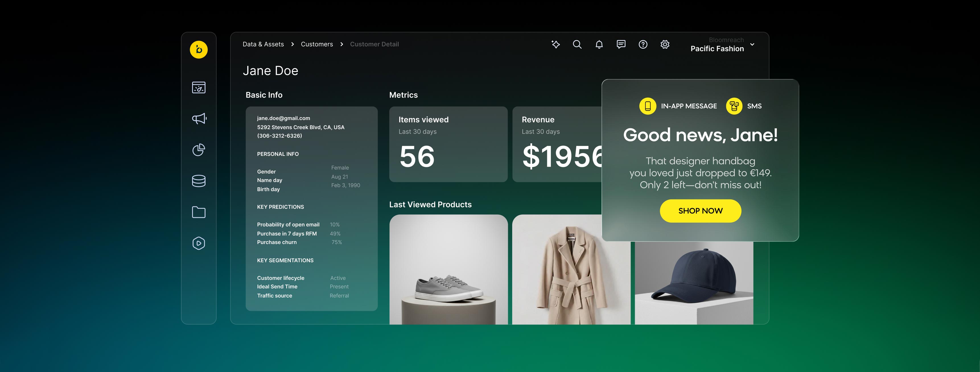Open settings gear in header
This screenshot has height=372, width=980.
pos(665,44)
